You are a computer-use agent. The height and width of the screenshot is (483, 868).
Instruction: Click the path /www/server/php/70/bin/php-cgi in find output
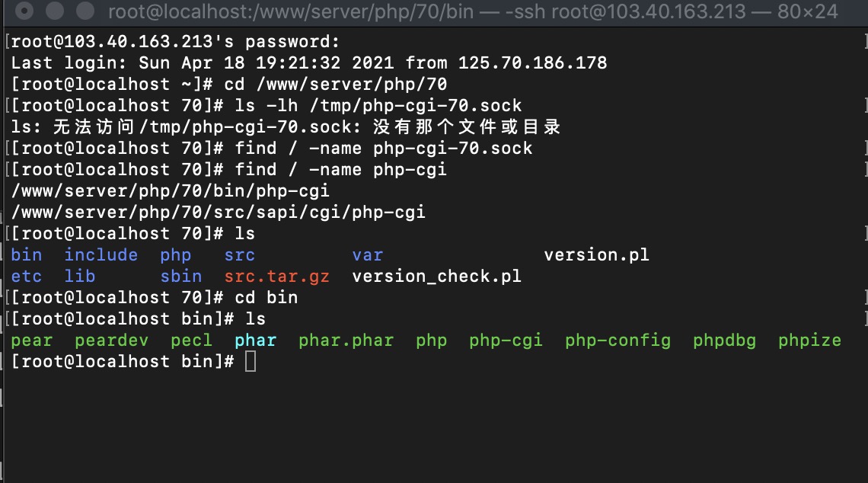click(x=171, y=191)
